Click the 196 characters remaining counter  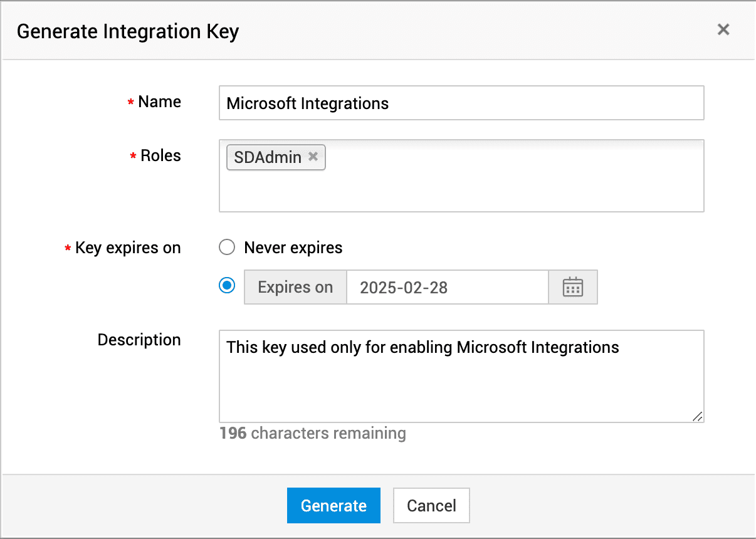[313, 433]
